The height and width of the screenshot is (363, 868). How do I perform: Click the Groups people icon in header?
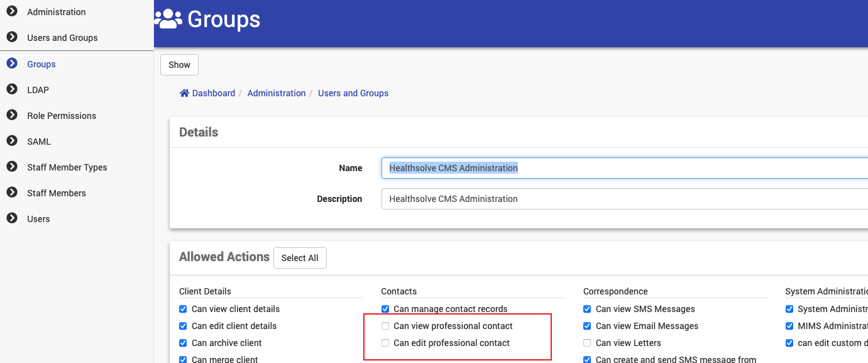click(x=168, y=20)
